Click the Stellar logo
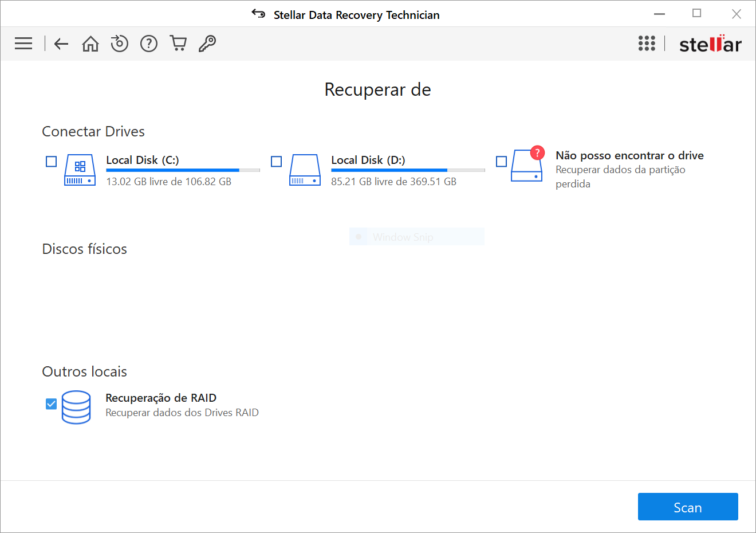Image resolution: width=756 pixels, height=533 pixels. pos(710,44)
